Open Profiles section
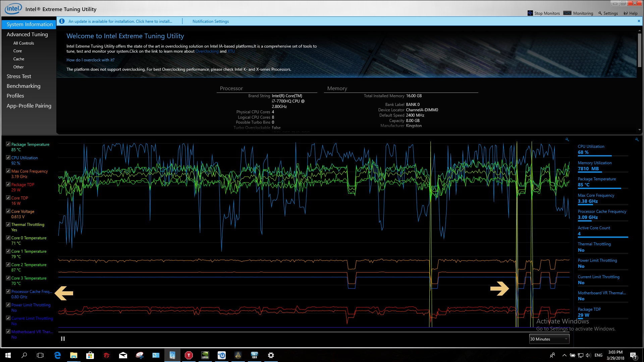The image size is (644, 362). pyautogui.click(x=15, y=96)
